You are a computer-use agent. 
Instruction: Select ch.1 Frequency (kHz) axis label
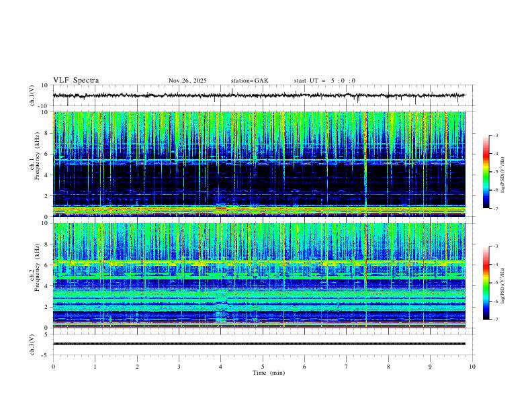tap(34, 155)
